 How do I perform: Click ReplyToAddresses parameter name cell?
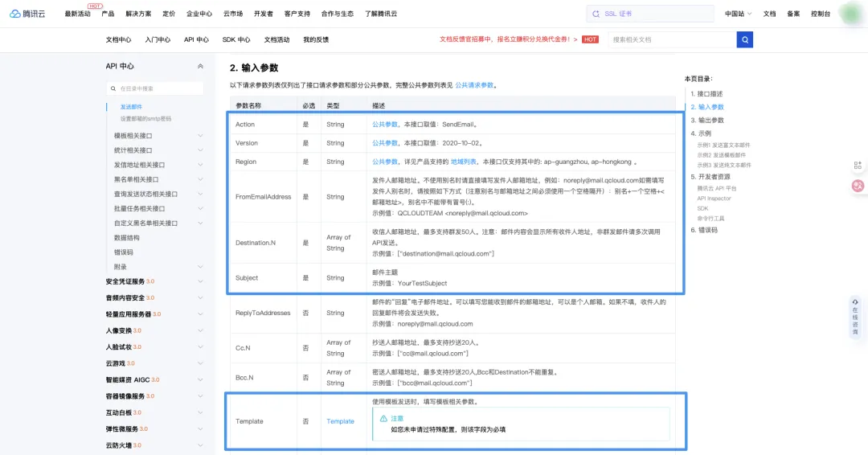point(262,314)
